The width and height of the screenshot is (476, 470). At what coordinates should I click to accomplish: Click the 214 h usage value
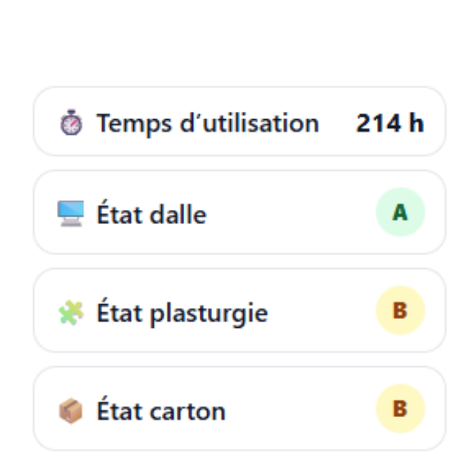point(390,123)
